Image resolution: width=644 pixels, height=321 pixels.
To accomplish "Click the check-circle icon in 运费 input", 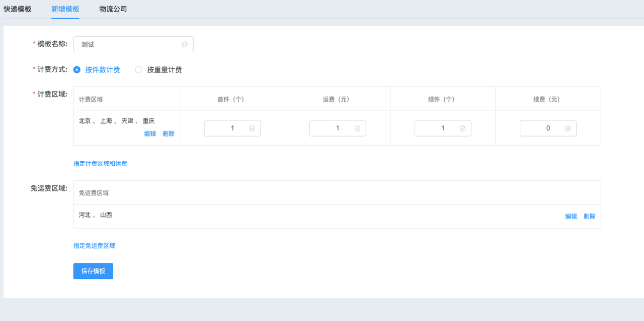I will 357,128.
